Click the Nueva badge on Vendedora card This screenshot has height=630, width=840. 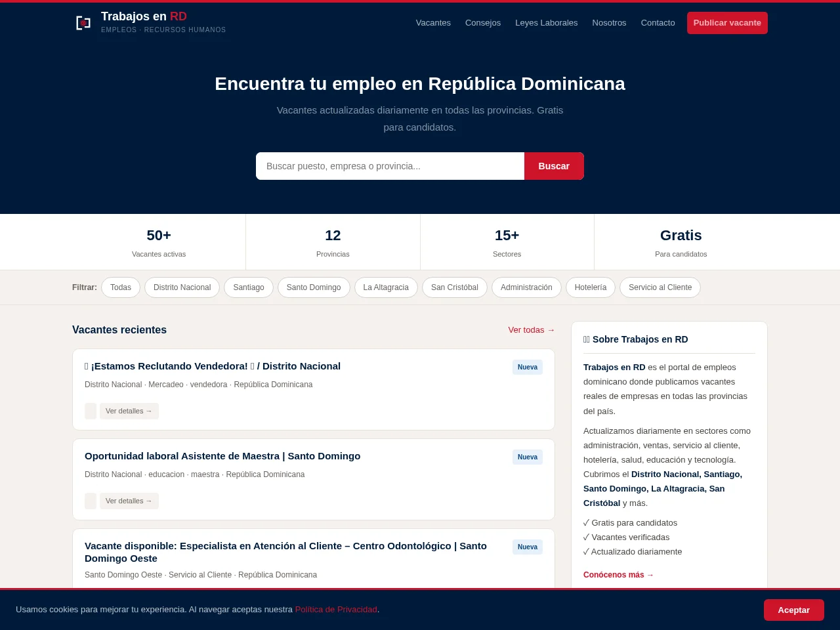coord(528,367)
